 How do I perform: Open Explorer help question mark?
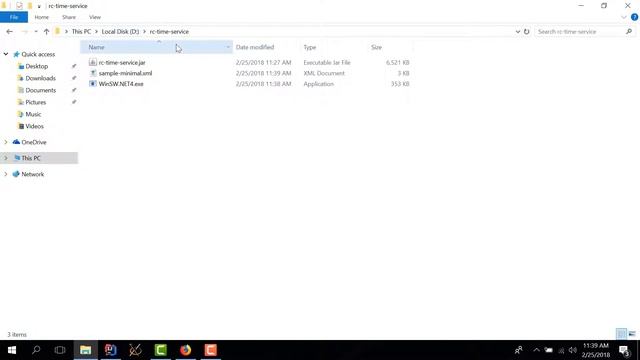coord(634,17)
